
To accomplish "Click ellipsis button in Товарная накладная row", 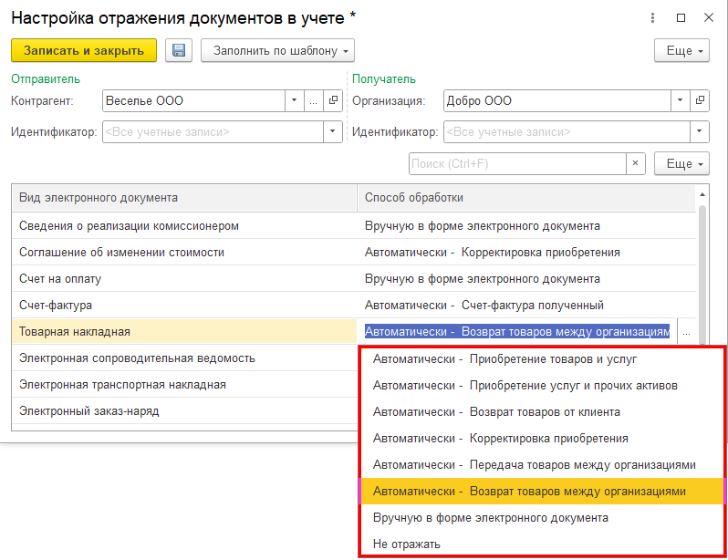I will click(x=686, y=332).
